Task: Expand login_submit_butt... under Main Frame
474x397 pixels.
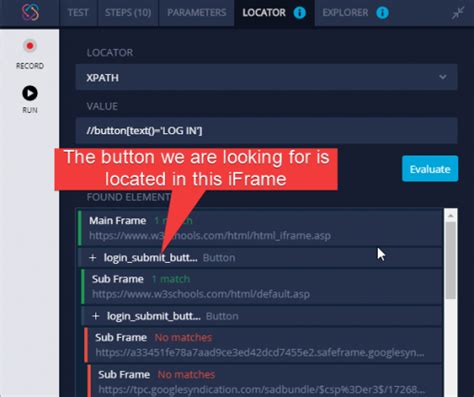Action: pyautogui.click(x=93, y=258)
